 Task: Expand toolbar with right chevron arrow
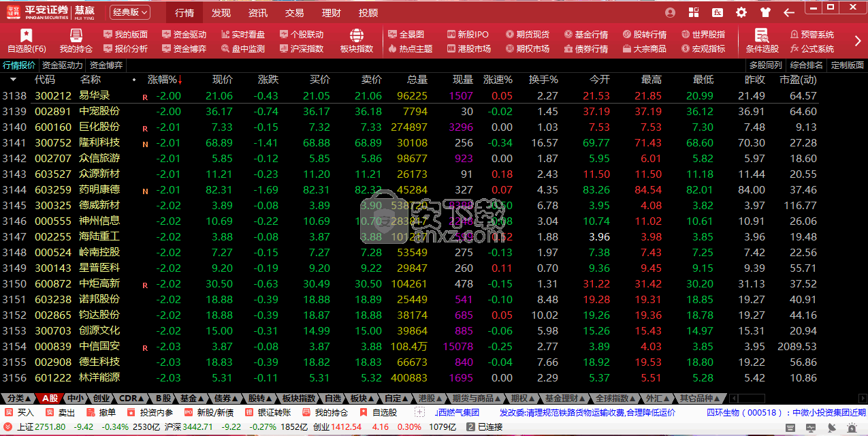pyautogui.click(x=858, y=41)
